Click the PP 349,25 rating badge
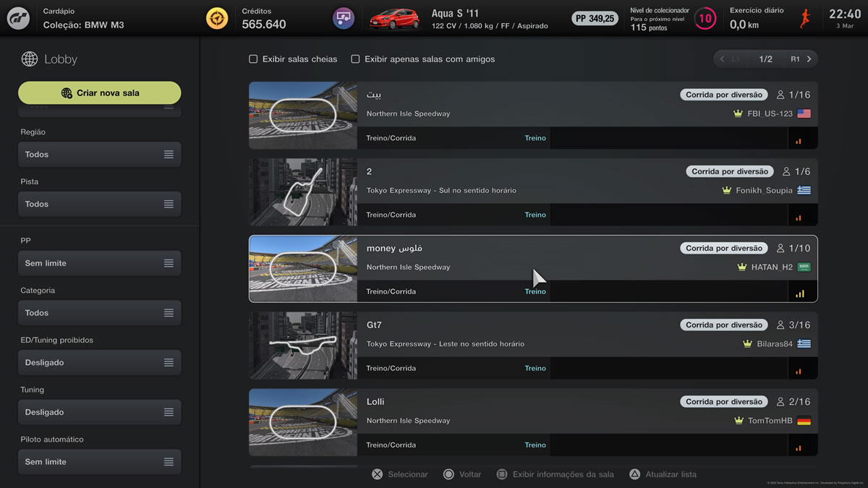Viewport: 868px width, 488px height. [595, 18]
